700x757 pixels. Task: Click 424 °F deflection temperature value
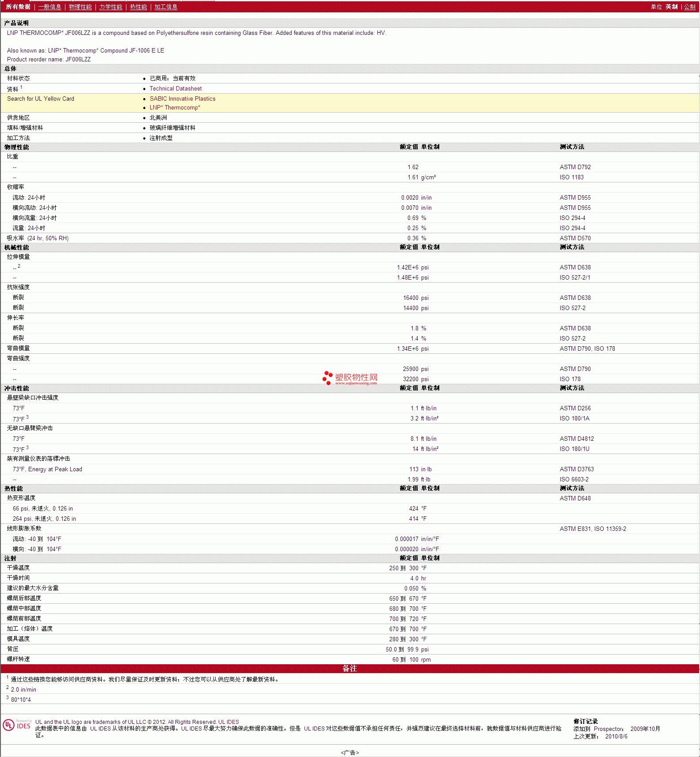pos(418,508)
